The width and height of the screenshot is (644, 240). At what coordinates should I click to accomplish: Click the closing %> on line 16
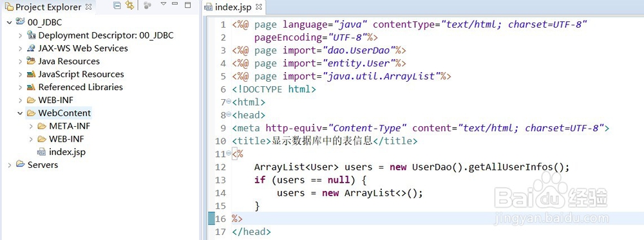point(238,219)
